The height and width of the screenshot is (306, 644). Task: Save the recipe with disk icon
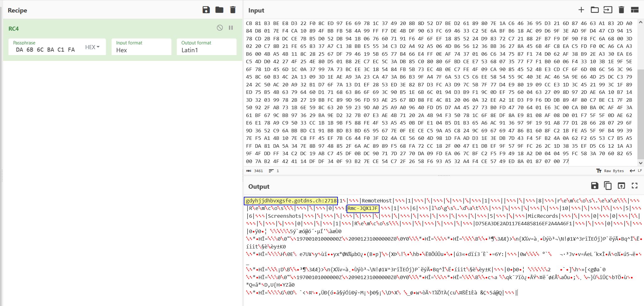[206, 10]
